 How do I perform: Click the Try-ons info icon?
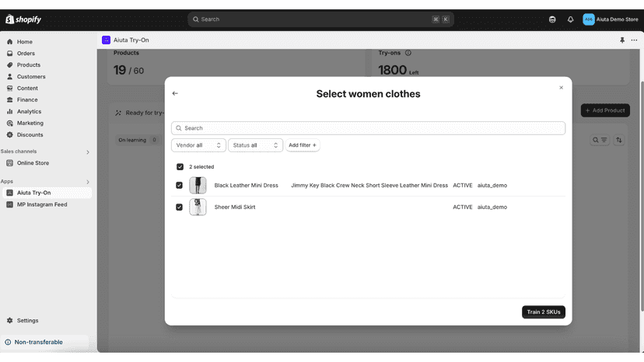pyautogui.click(x=408, y=53)
